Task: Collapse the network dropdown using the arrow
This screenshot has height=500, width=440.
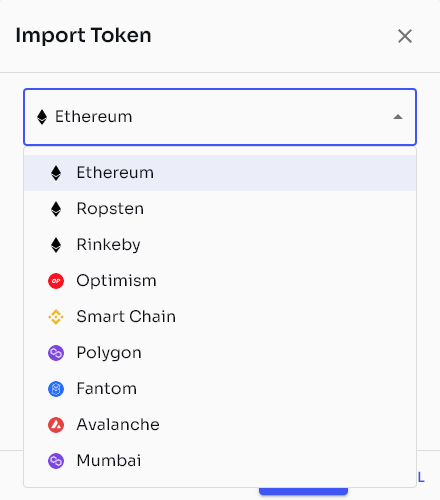Action: [398, 117]
